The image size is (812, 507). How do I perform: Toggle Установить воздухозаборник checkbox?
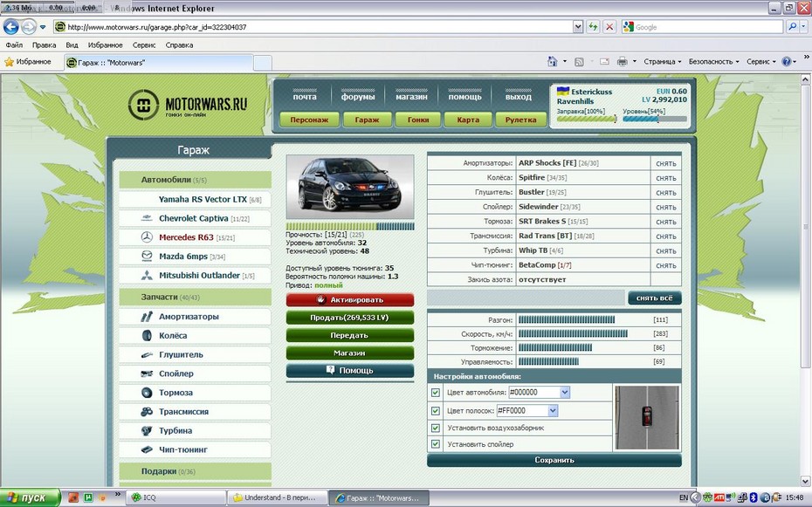coord(436,428)
